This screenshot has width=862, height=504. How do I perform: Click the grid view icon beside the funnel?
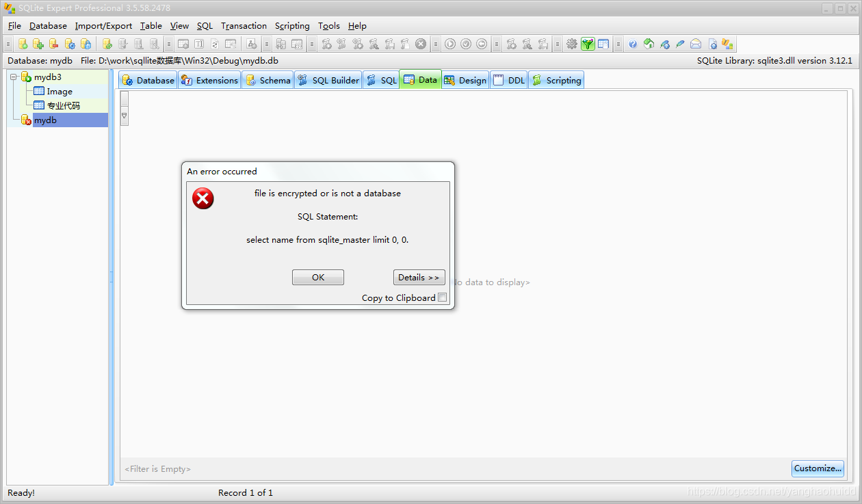pos(603,44)
